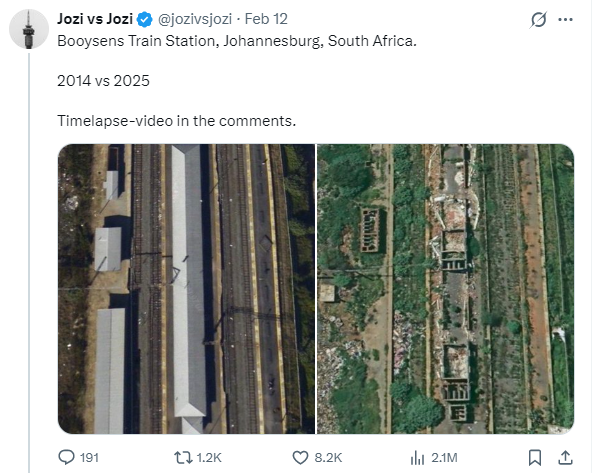
Task: Open view analytics bar chart icon
Action: [x=418, y=457]
